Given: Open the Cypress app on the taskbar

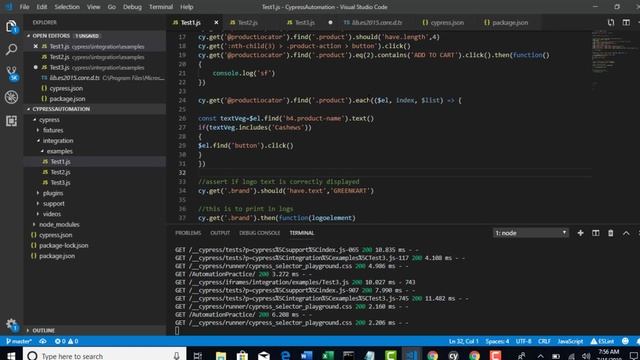Looking at the screenshot, I should click(x=453, y=356).
